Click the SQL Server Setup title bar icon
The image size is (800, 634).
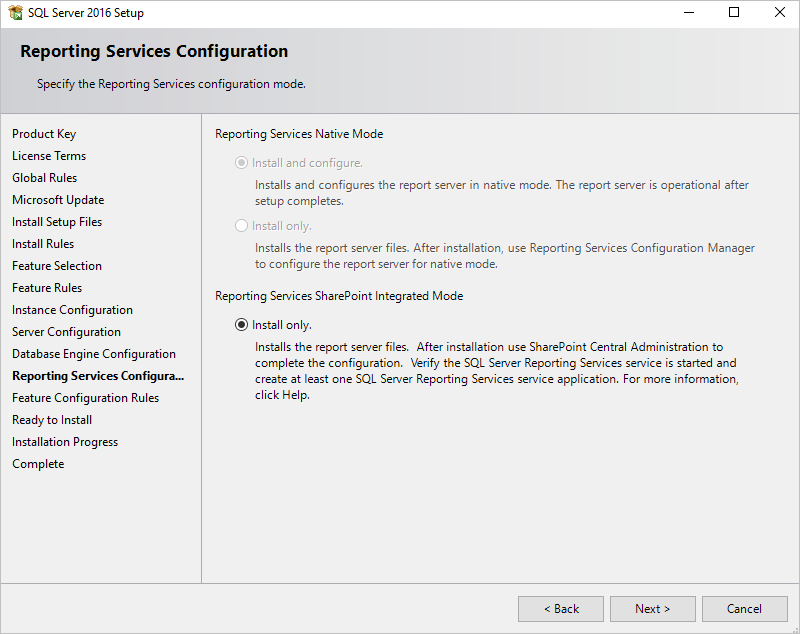tap(14, 12)
